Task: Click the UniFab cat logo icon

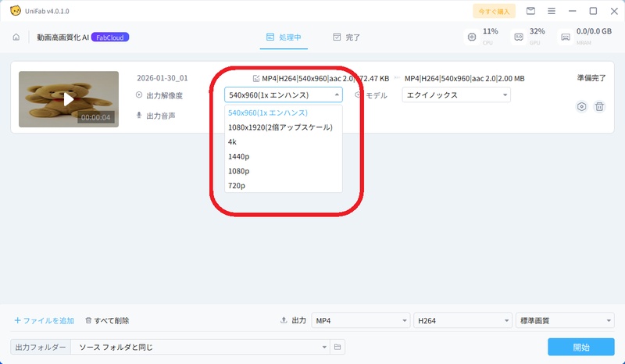Action: [x=16, y=11]
